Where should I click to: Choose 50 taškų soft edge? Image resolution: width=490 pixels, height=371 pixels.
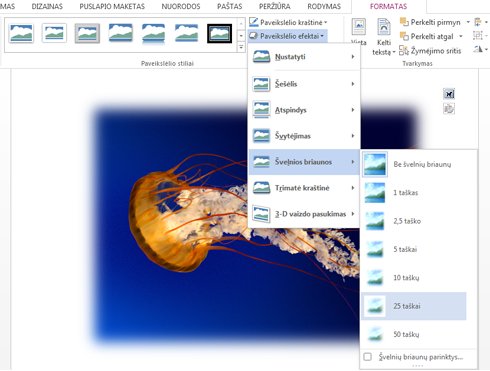coord(414,334)
